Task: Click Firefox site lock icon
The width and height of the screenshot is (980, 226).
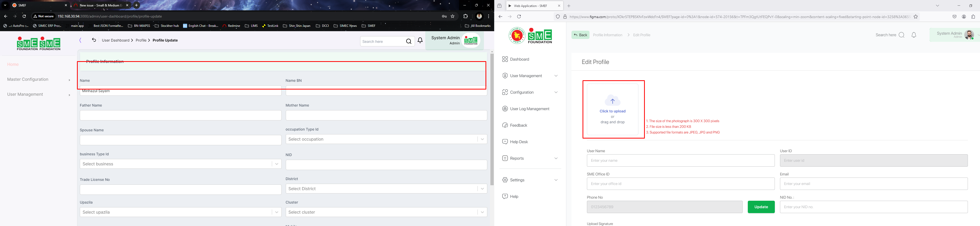Action: tap(565, 17)
